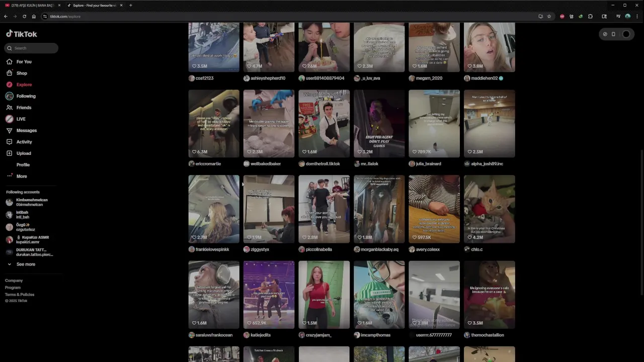
Task: Click the For You home icon
Action: point(9,62)
